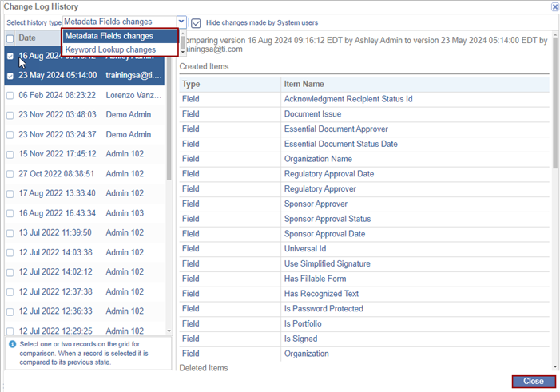Viewport: 560px width, 392px height.
Task: Check the select-all checkbox beside Date
Action: tap(10, 38)
